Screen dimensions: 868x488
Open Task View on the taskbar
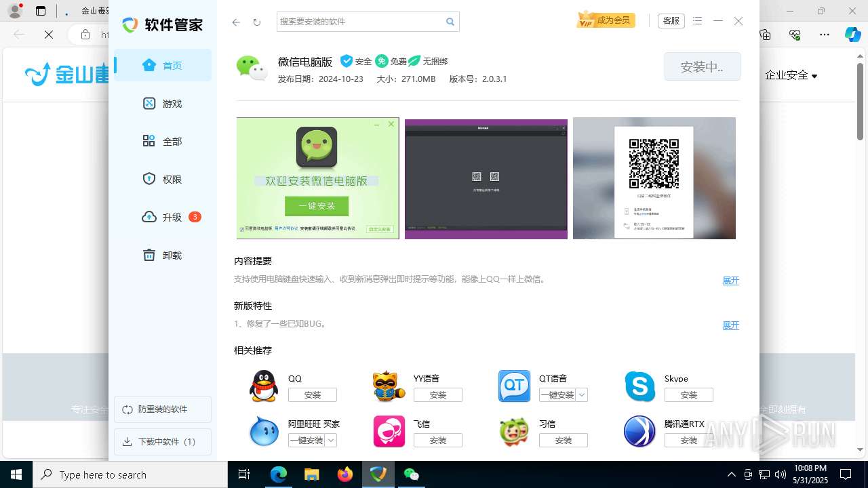click(x=245, y=474)
